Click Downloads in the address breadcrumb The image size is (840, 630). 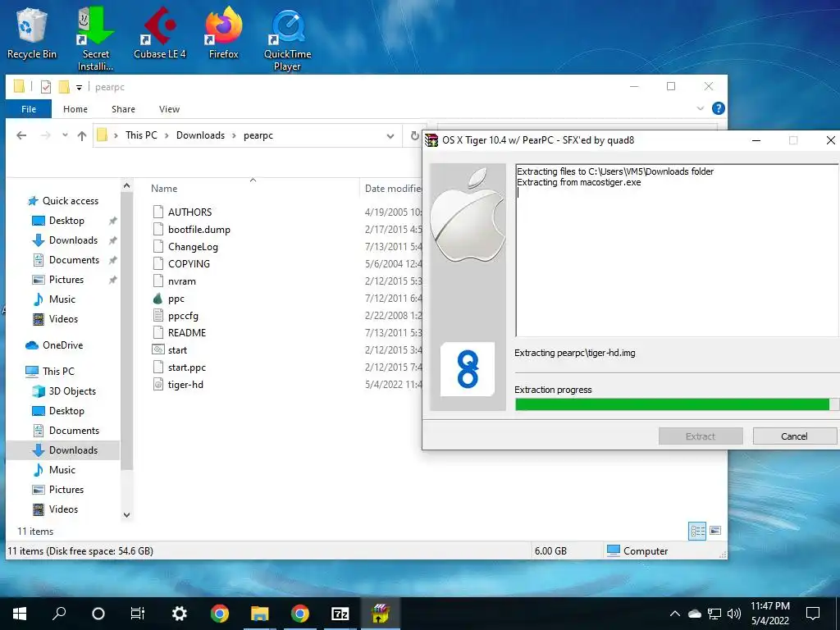tap(200, 135)
